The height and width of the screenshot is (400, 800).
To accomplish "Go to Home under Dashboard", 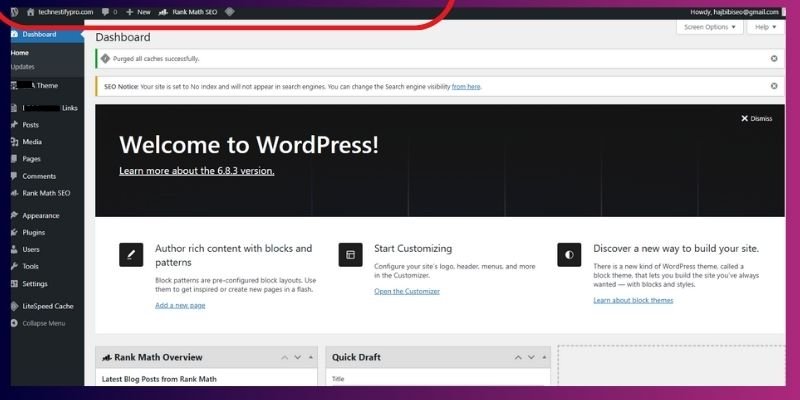I will pyautogui.click(x=19, y=53).
